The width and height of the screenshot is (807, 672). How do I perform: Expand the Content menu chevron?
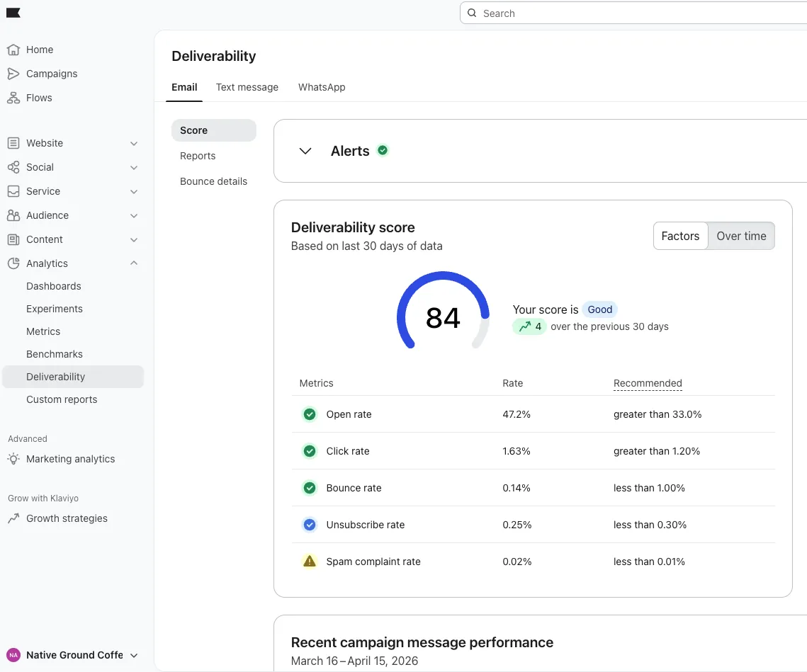pyautogui.click(x=134, y=240)
